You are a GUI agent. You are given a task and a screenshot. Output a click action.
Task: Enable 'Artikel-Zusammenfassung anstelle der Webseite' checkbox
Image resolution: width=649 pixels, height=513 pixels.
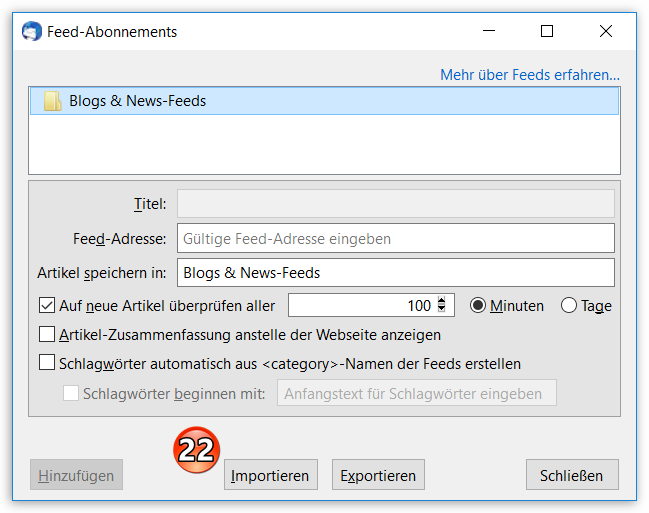(x=47, y=335)
